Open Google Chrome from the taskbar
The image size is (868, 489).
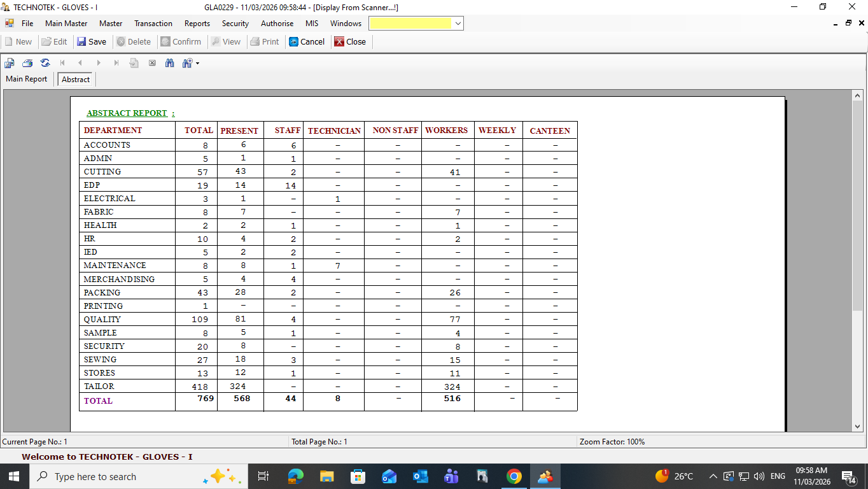coord(514,476)
